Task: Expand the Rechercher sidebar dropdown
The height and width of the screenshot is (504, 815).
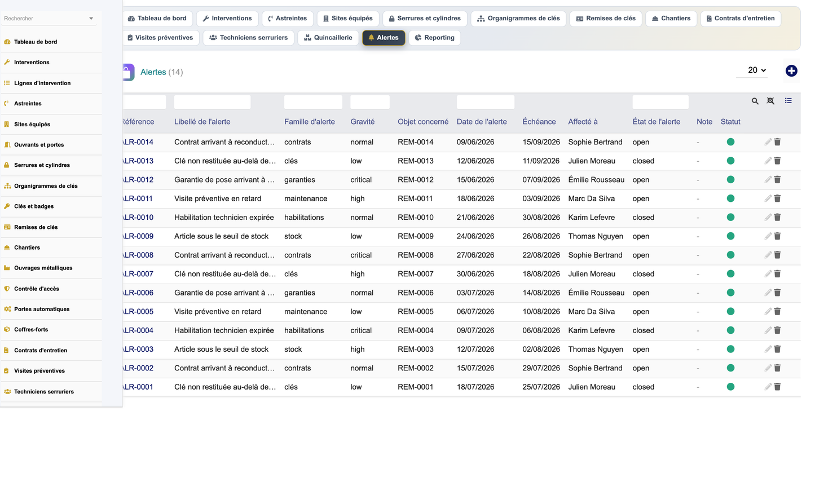Action: click(x=91, y=19)
